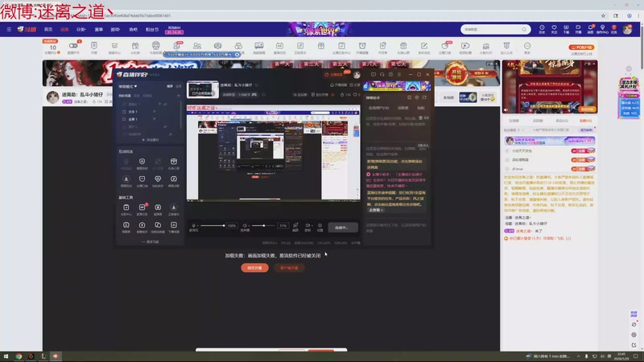Open the 设置 gear in companion bottom bar
This screenshot has width=644, height=362.
320,227
